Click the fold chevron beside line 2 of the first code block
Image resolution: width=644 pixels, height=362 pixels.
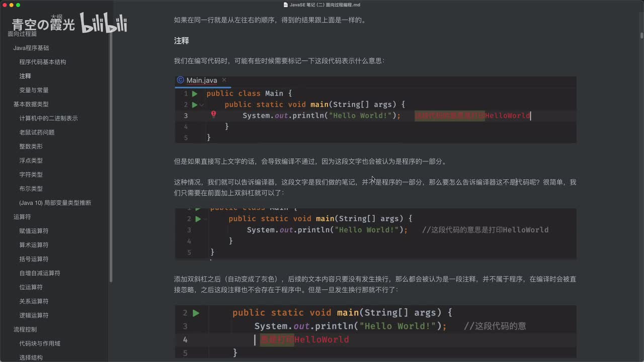pos(202,105)
